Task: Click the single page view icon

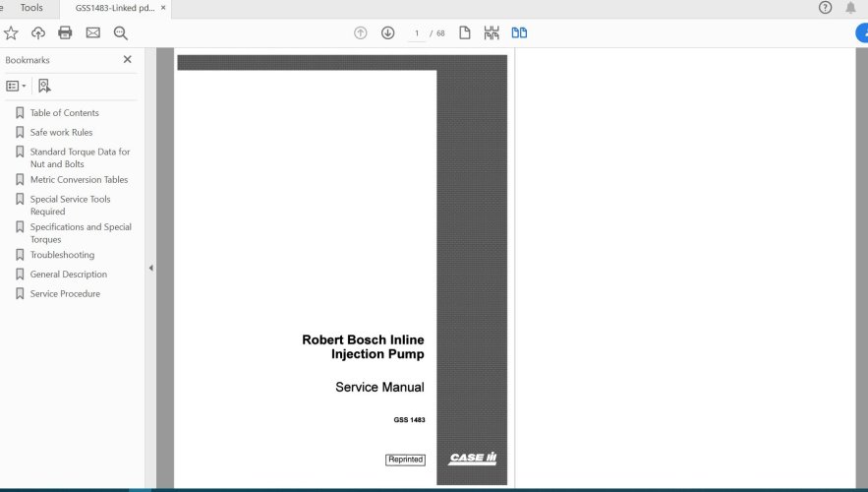Action: pyautogui.click(x=465, y=32)
